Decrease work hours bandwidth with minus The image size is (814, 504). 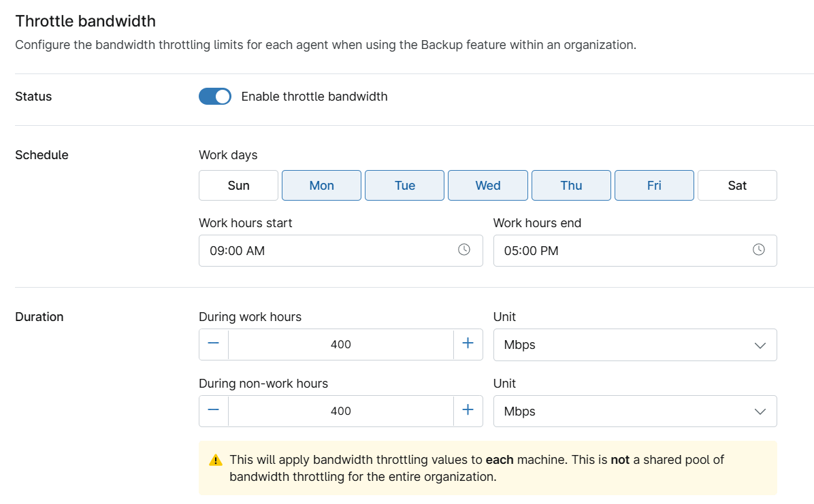click(x=214, y=344)
